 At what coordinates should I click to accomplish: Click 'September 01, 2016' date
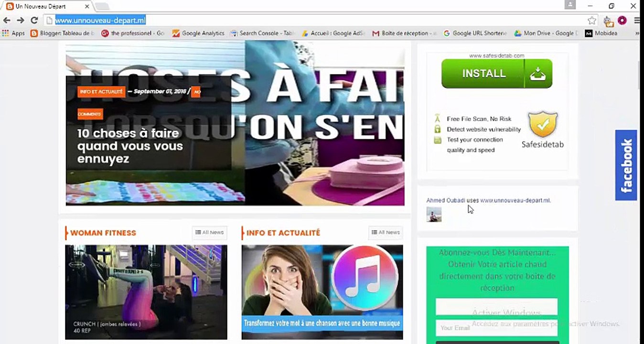point(160,92)
